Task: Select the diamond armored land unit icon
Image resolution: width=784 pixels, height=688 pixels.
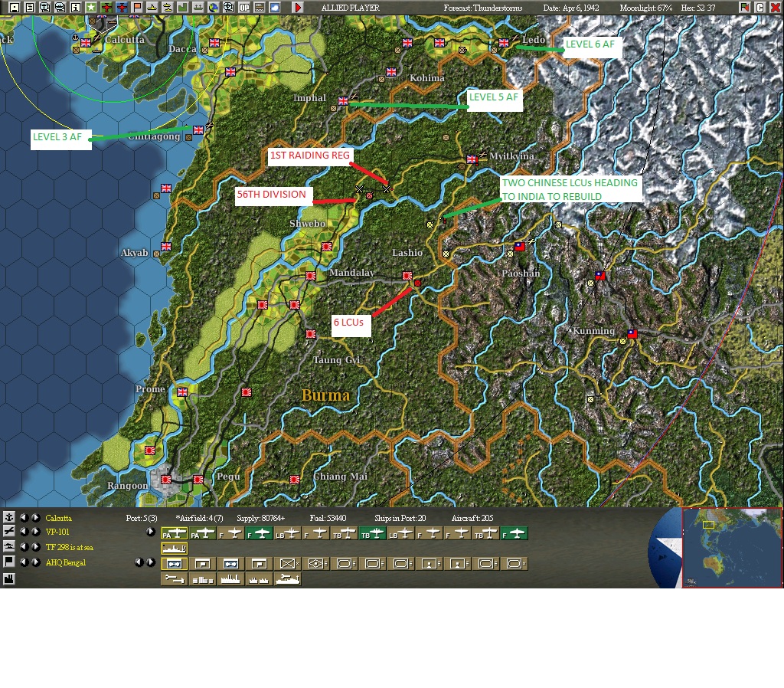Action: click(316, 563)
